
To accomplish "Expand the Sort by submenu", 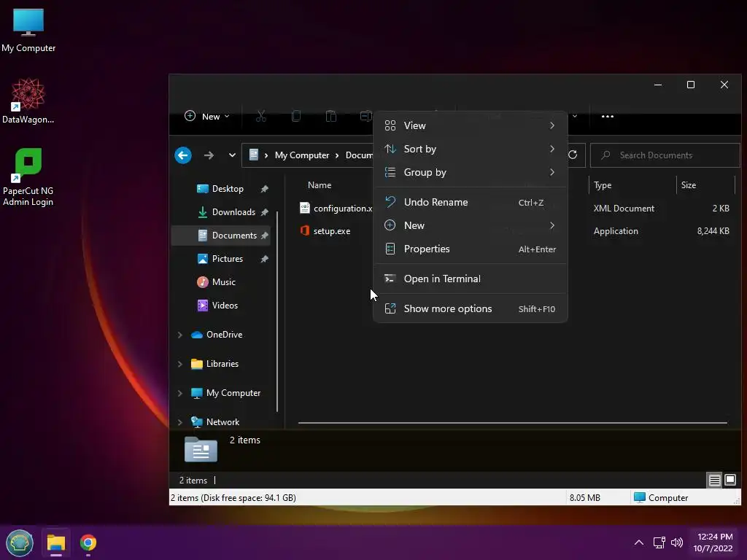I will [471, 149].
